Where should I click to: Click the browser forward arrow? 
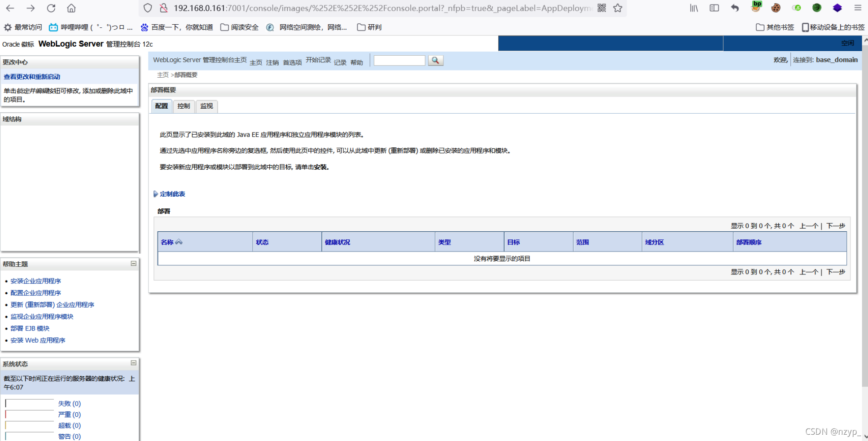click(31, 8)
